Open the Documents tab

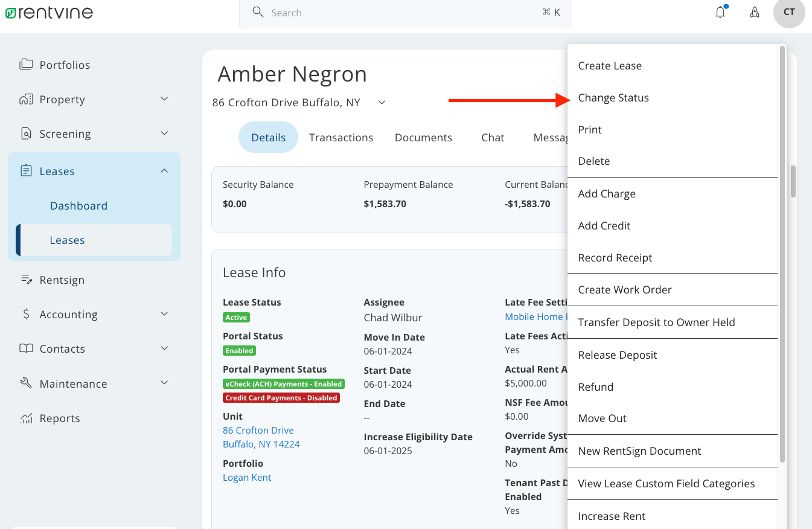point(423,138)
